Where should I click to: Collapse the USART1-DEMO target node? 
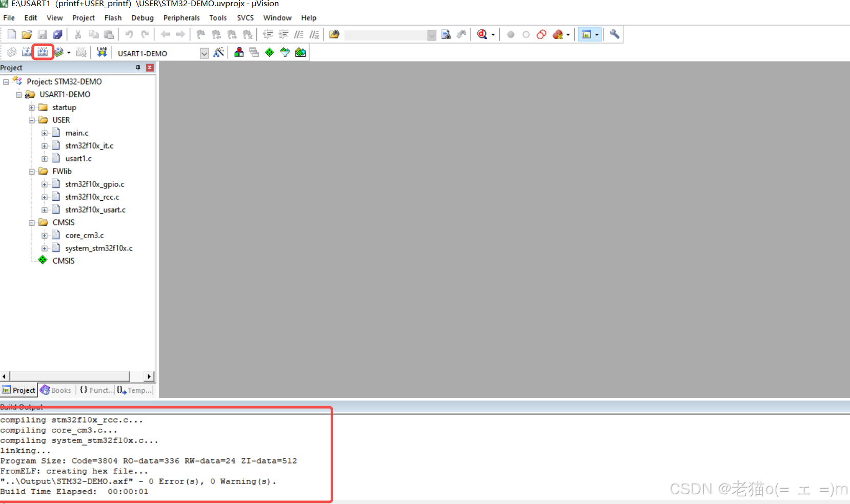19,95
